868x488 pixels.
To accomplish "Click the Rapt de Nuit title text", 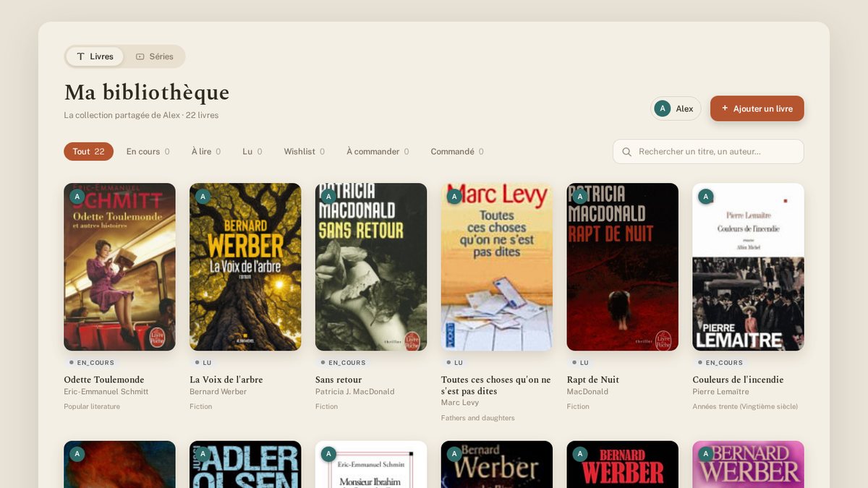I will click(x=593, y=380).
